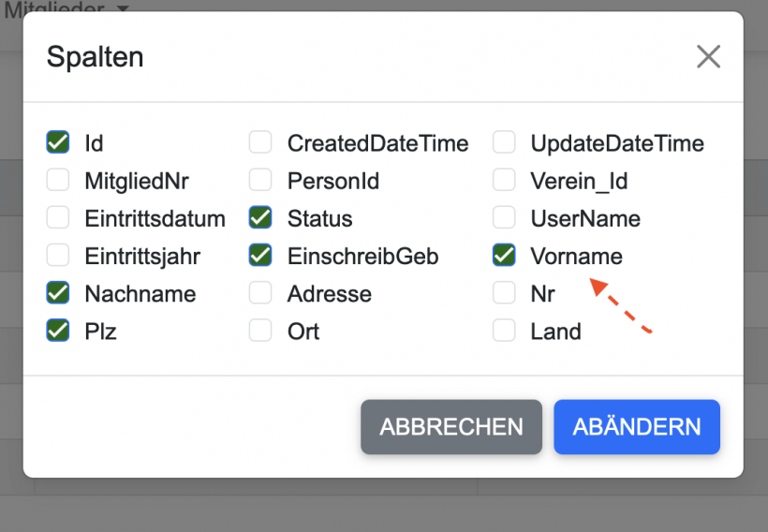Enable the Verein_Id column
This screenshot has height=532, width=768.
click(504, 180)
